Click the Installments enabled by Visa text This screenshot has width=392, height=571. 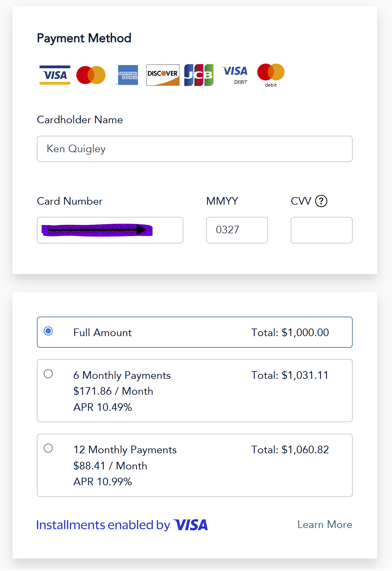point(122,525)
